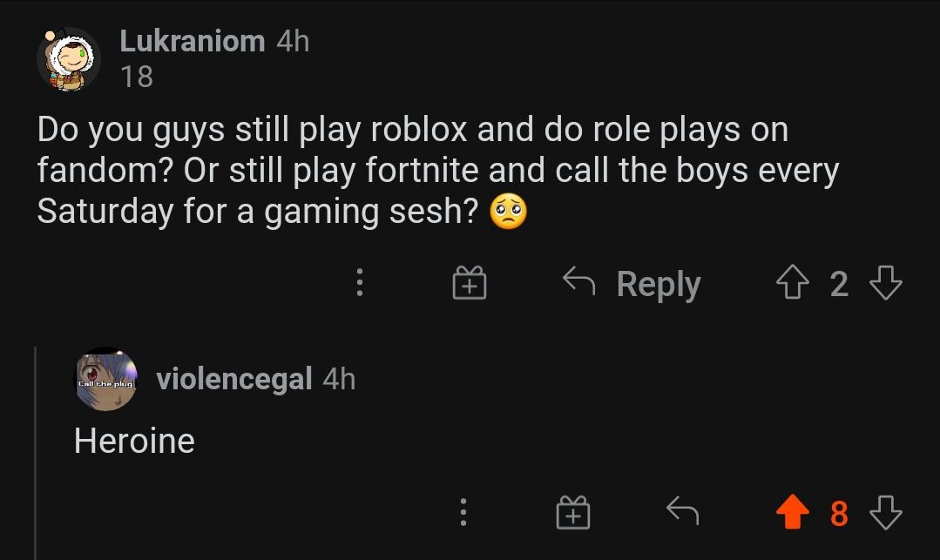Click reply arrow on violencegal's comment

click(x=681, y=512)
